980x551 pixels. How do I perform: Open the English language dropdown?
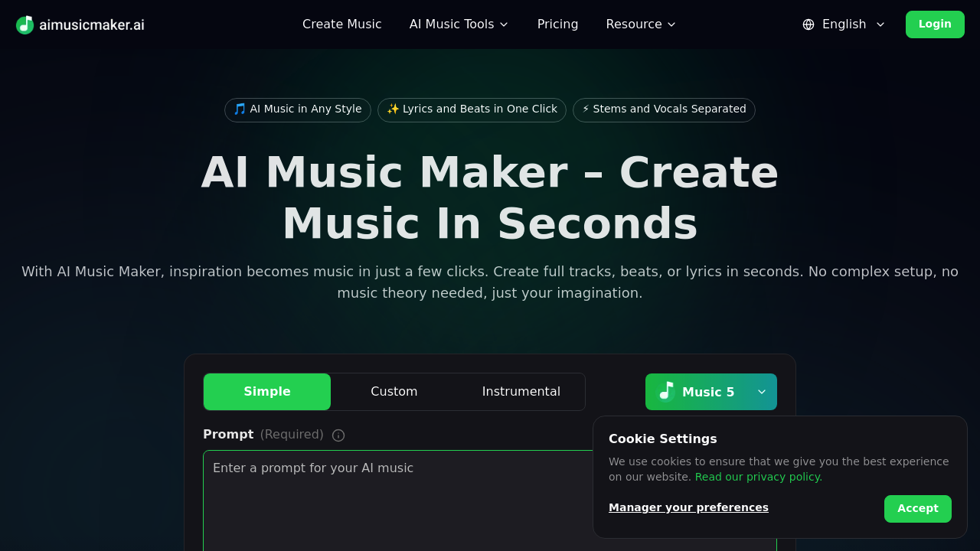(x=843, y=24)
